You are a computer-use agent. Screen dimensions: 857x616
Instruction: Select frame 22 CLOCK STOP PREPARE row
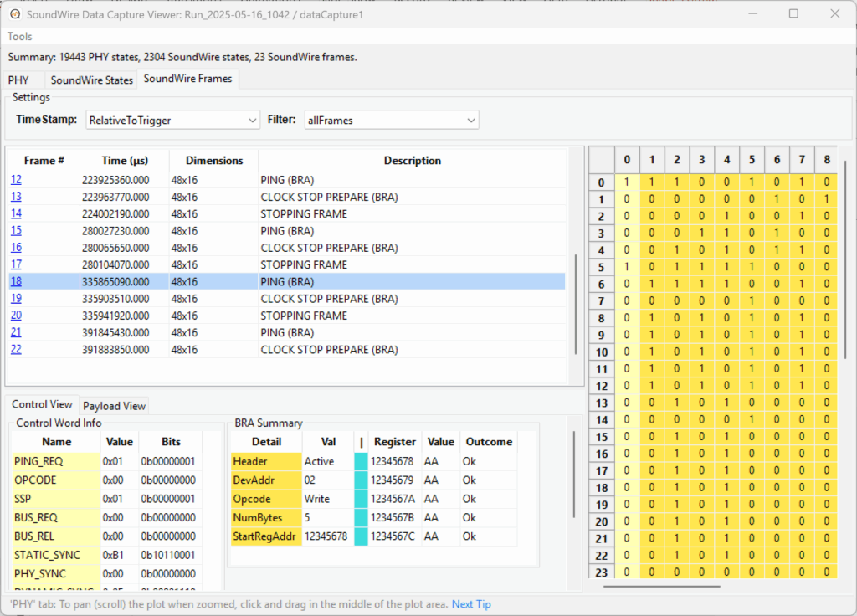click(x=287, y=350)
